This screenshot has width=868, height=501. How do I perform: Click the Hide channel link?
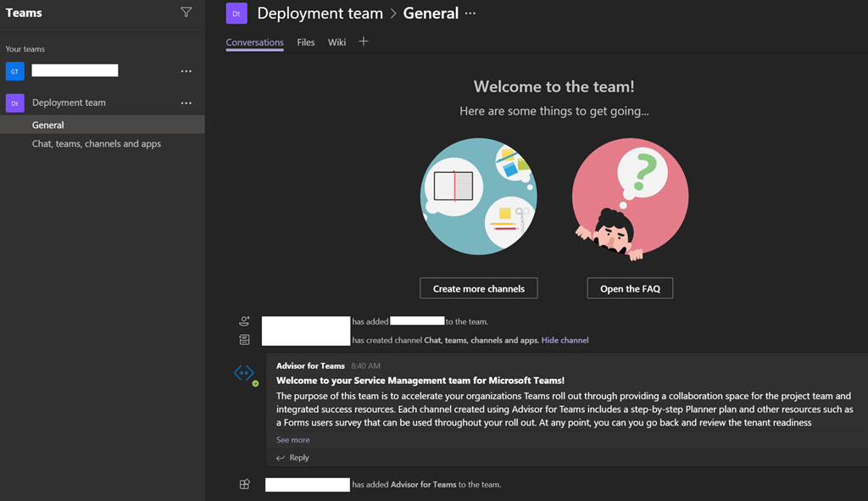pos(565,340)
